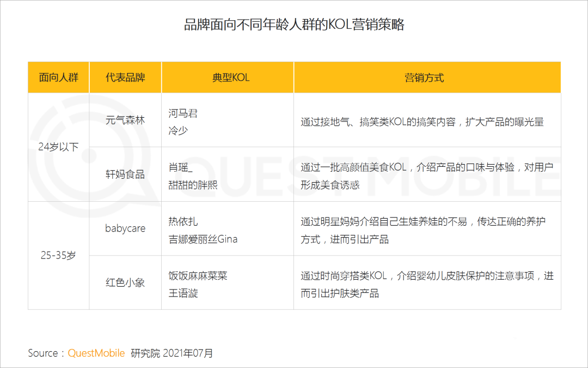The height and width of the screenshot is (368, 588).
Task: Click KOL name 饭饭麻麻菜菜
Action: (198, 276)
